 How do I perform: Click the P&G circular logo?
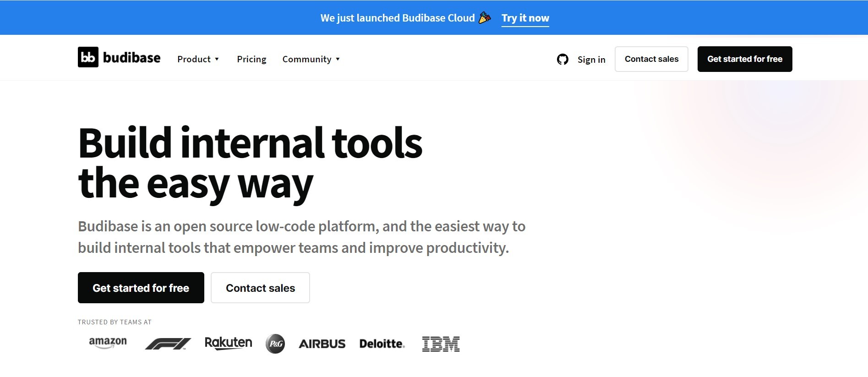tap(275, 344)
